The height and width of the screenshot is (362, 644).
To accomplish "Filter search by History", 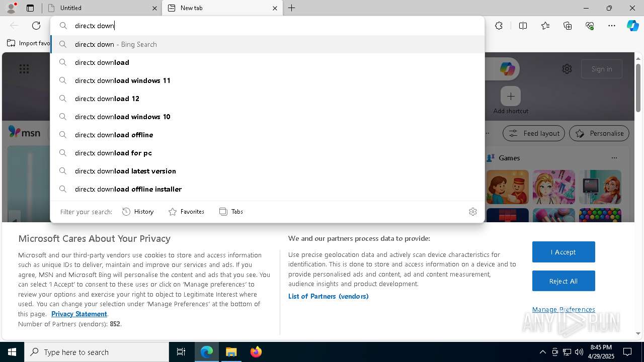I will pos(138,212).
